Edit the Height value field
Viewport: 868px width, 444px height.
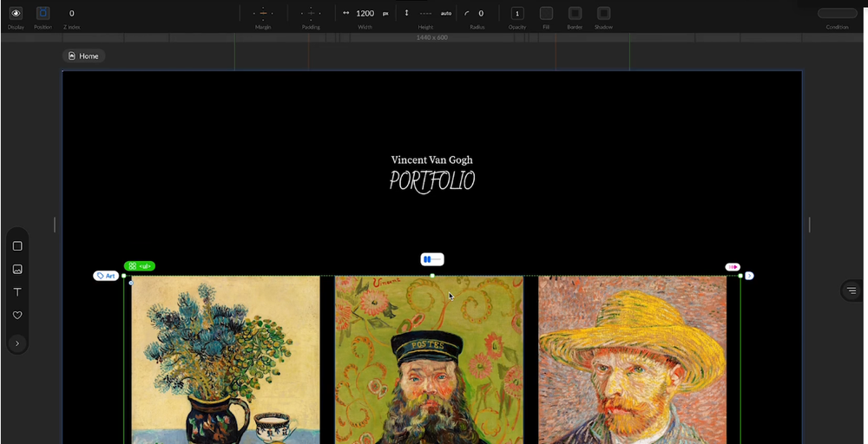point(425,13)
